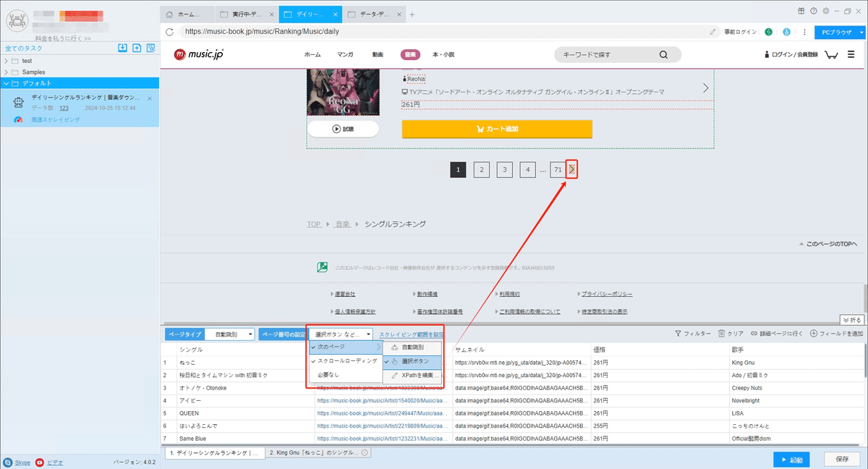Click the magnifier search icon on music.jp
Screen dimensions: 868x469
click(664, 54)
